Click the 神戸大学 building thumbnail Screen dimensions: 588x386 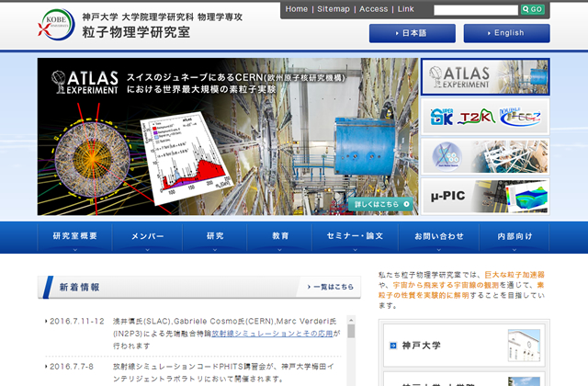coord(524,346)
